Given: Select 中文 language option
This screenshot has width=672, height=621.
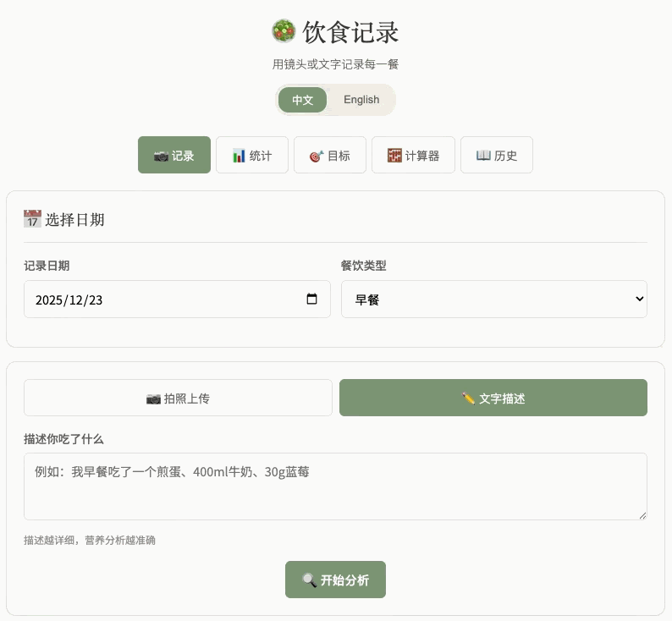Looking at the screenshot, I should (x=302, y=100).
